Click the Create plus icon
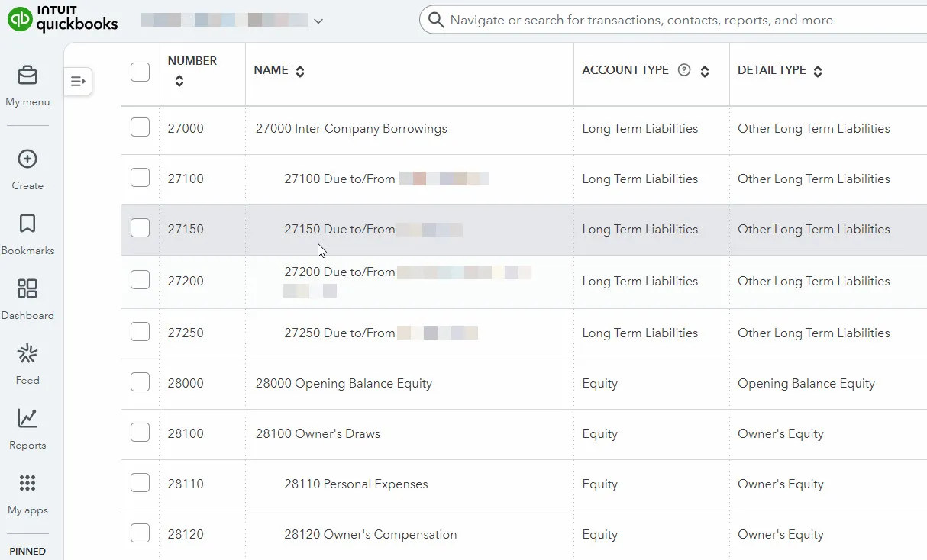 [x=27, y=159]
